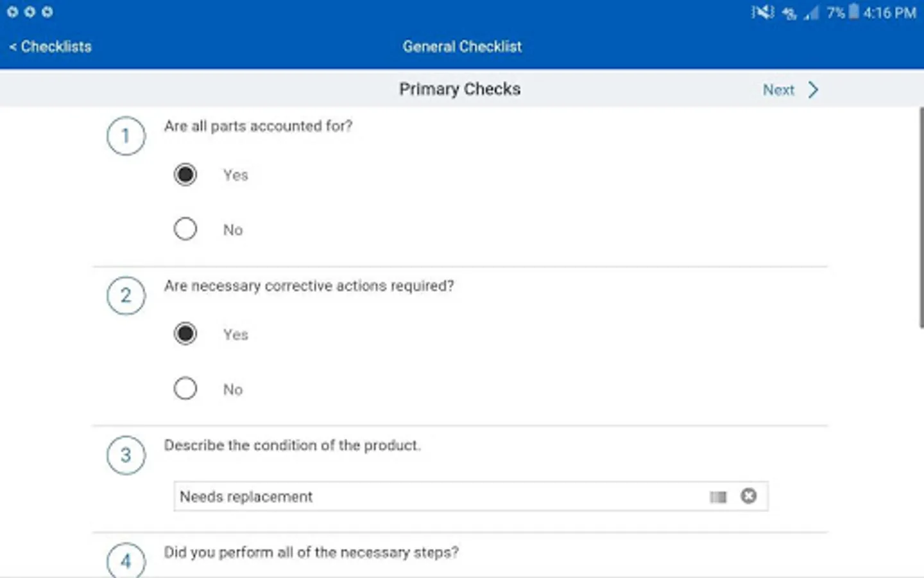The height and width of the screenshot is (578, 924).
Task: Select 'Yes' for all parts accounted for
Action: click(185, 175)
